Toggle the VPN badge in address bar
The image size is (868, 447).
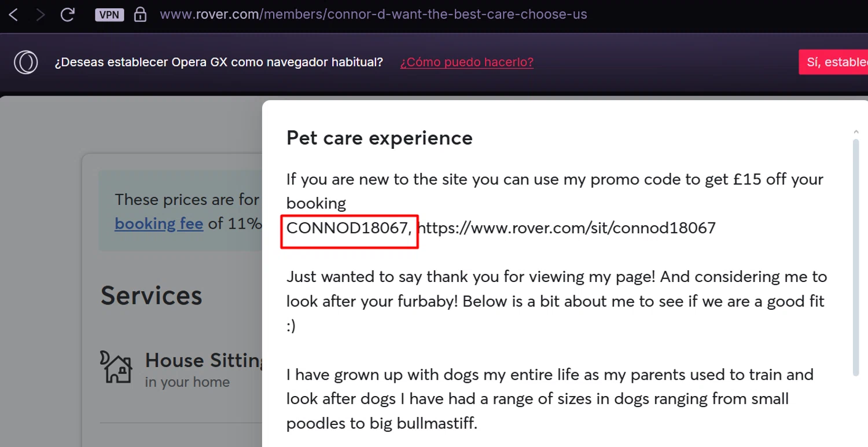click(109, 14)
